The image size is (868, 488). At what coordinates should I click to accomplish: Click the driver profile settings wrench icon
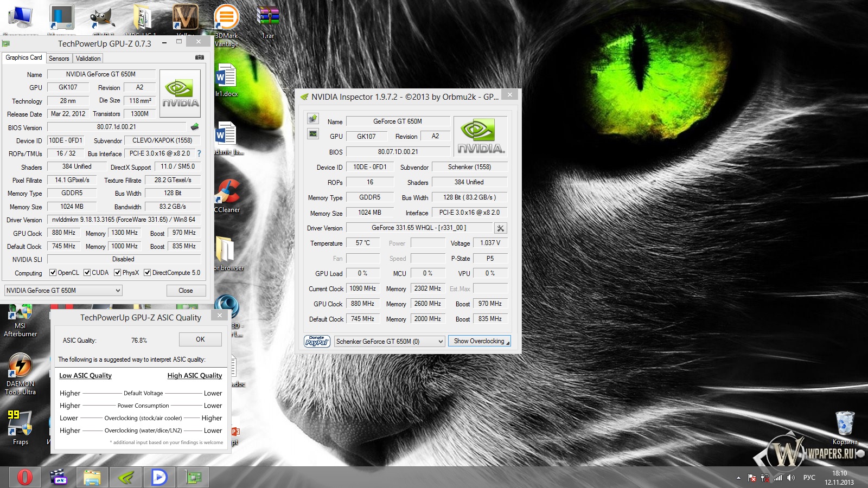point(501,228)
